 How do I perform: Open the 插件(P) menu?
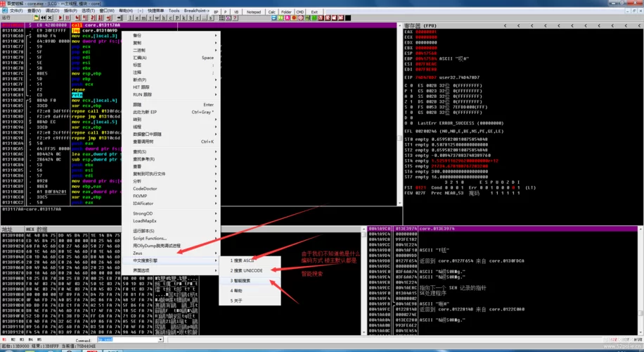(x=70, y=11)
